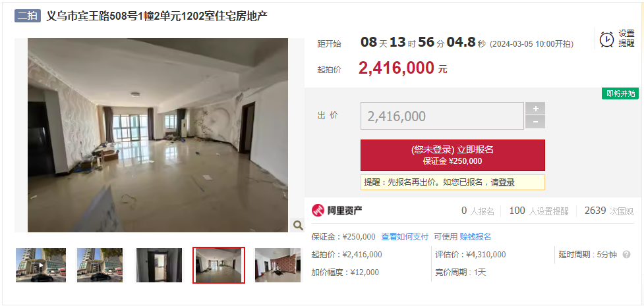Click the help icon beside 延时周期
Viewport: 644px width, 308px height.
coord(626,255)
